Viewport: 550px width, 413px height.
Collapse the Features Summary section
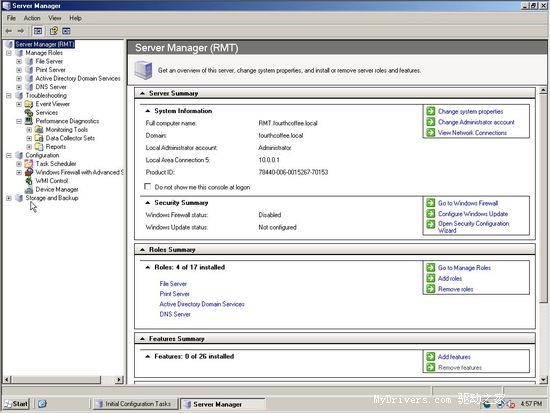142,339
